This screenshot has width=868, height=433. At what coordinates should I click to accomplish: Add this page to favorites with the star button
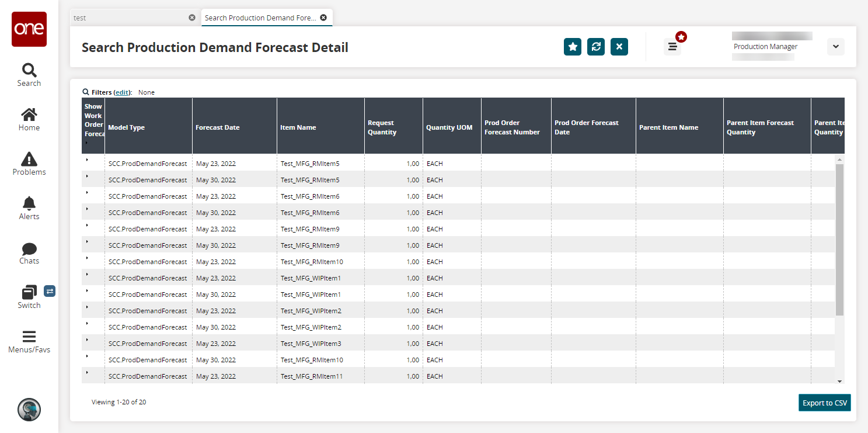tap(573, 47)
